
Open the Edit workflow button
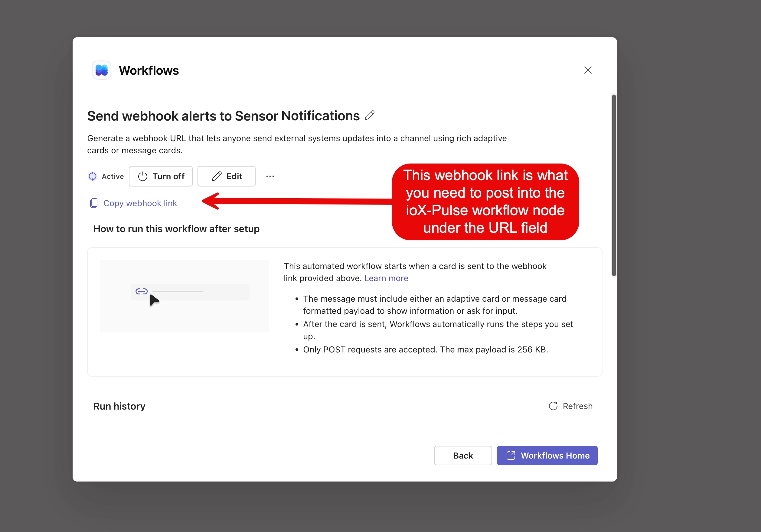[226, 176]
